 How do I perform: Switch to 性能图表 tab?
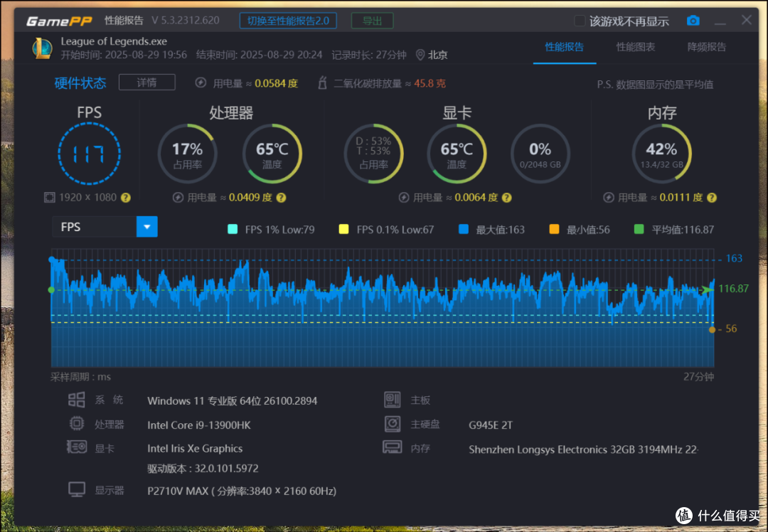click(635, 47)
